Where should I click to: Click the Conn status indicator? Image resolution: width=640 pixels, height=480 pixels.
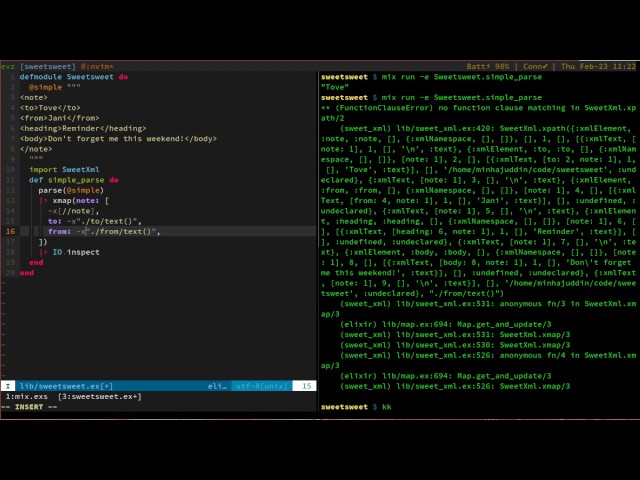536,66
